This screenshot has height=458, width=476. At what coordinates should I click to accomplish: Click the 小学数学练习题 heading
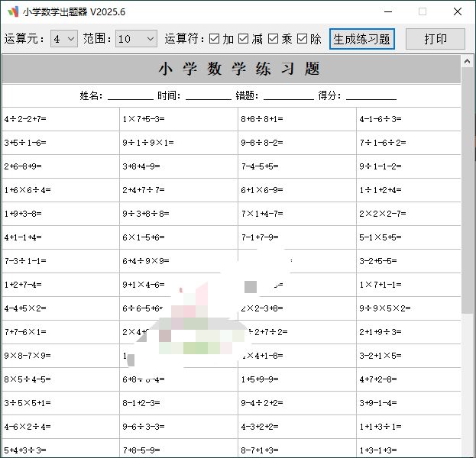pyautogui.click(x=239, y=69)
